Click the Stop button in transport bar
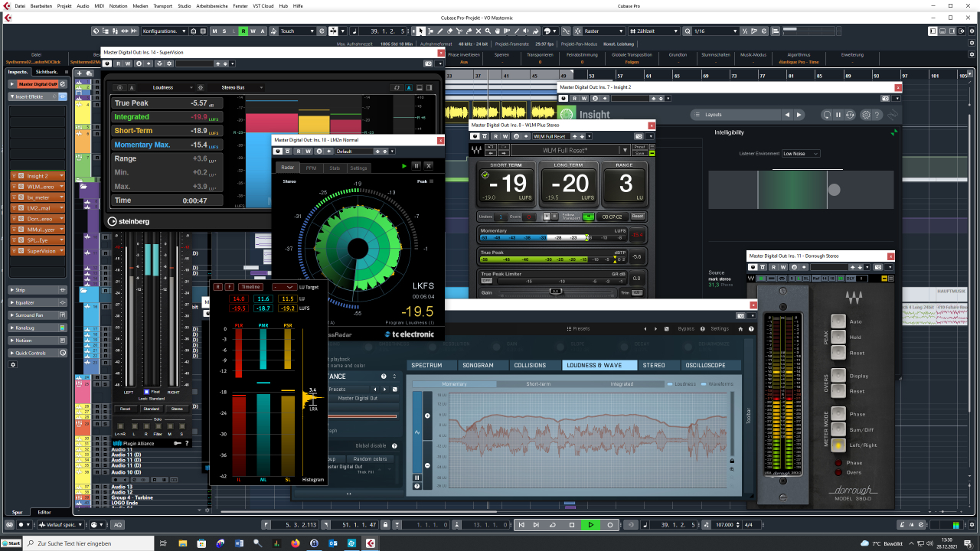Viewport: 980px width, 551px height. point(571,525)
